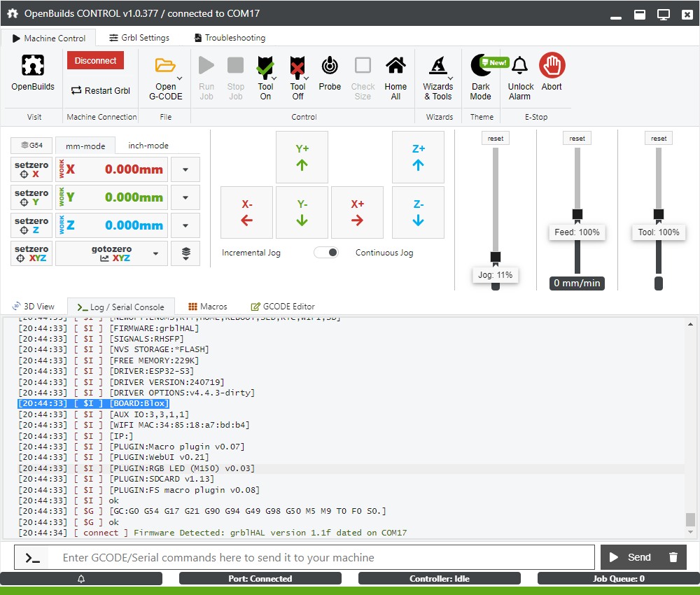Image resolution: width=700 pixels, height=595 pixels.
Task: Click the Feed rate slider handle
Action: [577, 214]
